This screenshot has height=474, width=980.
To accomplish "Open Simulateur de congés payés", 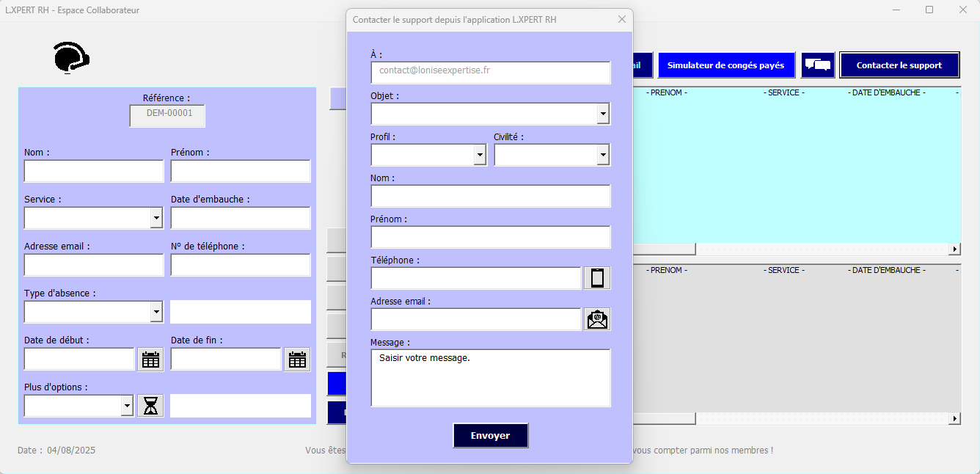I will pos(726,65).
